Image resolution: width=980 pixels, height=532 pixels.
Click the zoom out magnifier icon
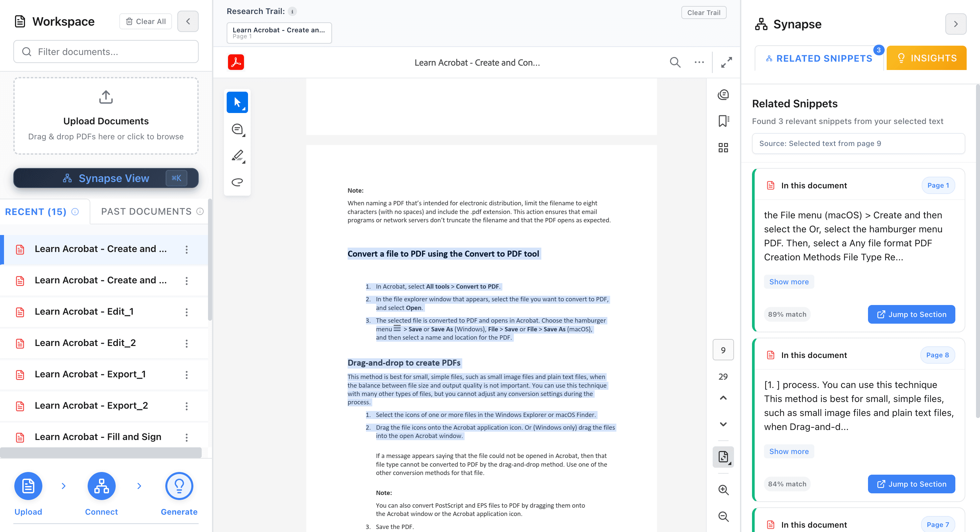click(x=723, y=516)
